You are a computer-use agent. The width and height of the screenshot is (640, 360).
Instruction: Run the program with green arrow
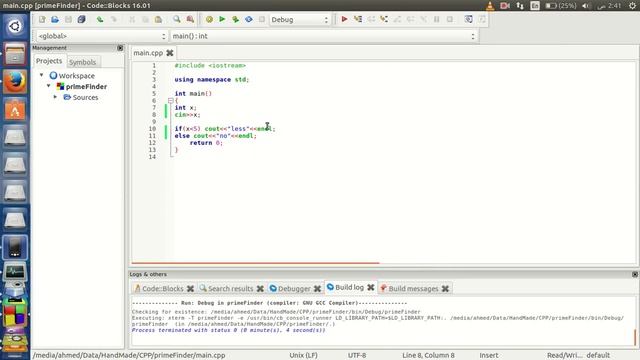(x=222, y=19)
